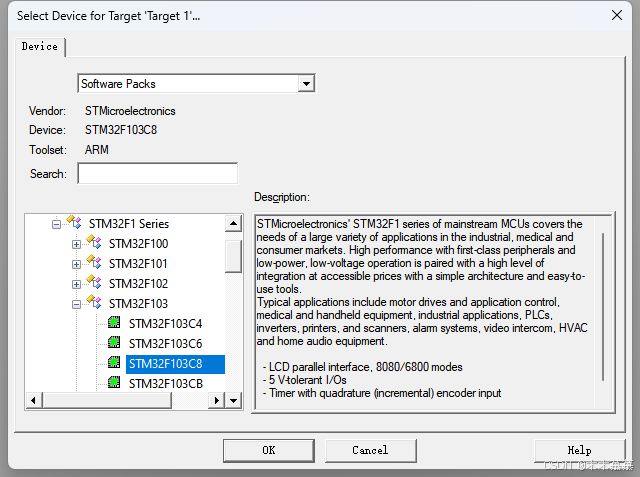Click the device tree horizontal scroll thumb
640x477 pixels.
107,400
